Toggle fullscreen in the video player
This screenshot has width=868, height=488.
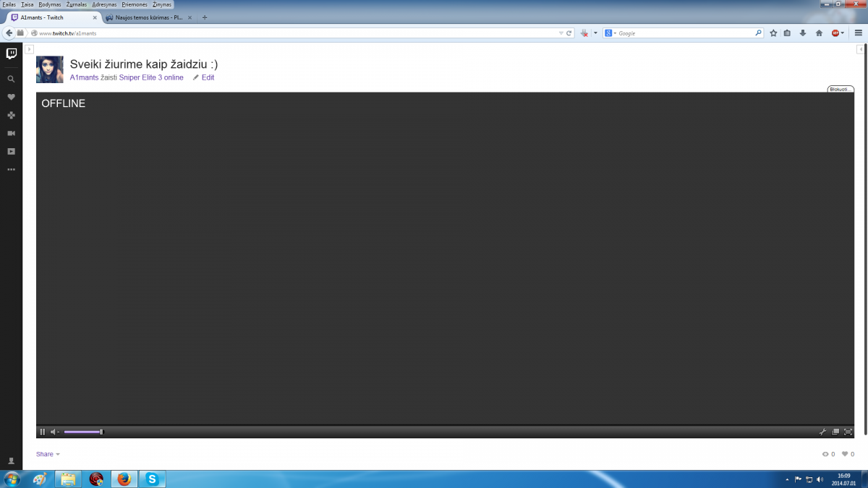(x=848, y=432)
